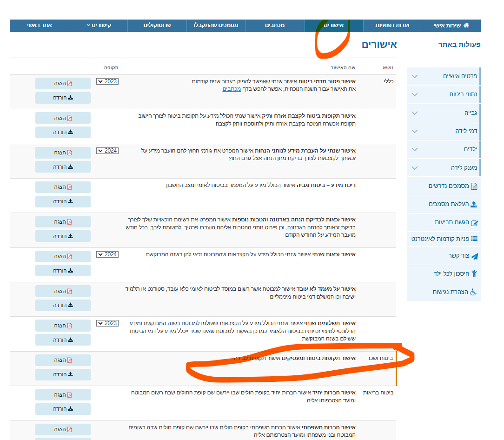504x440 pixels.
Task: Open the מכתבים link in the description
Action: [232, 89]
